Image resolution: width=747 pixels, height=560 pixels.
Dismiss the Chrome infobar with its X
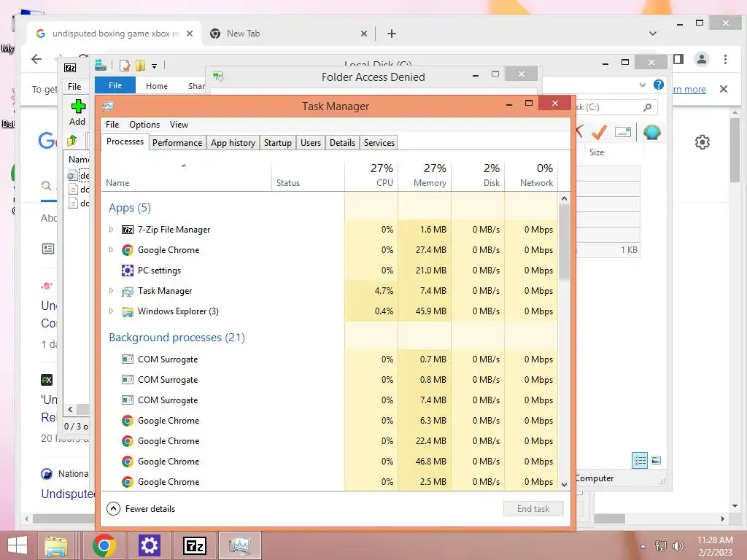pos(724,89)
